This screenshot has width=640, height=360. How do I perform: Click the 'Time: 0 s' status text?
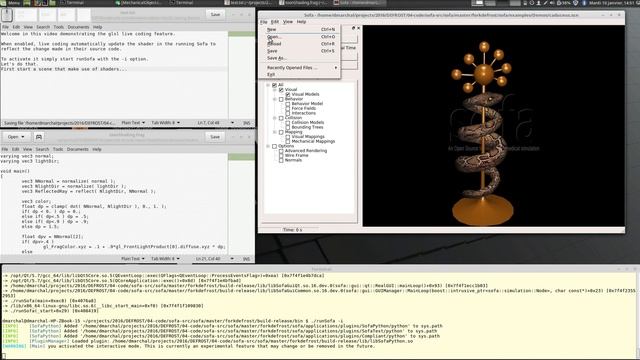292,230
